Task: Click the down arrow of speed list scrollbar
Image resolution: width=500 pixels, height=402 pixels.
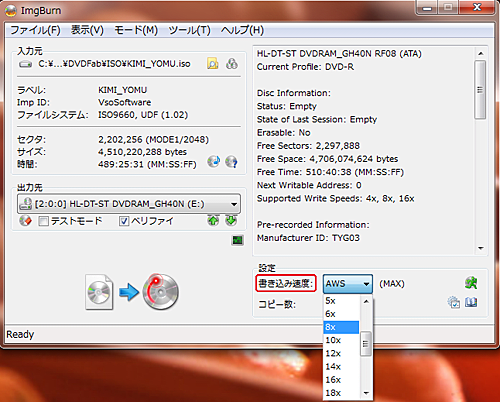Action: coord(366,393)
